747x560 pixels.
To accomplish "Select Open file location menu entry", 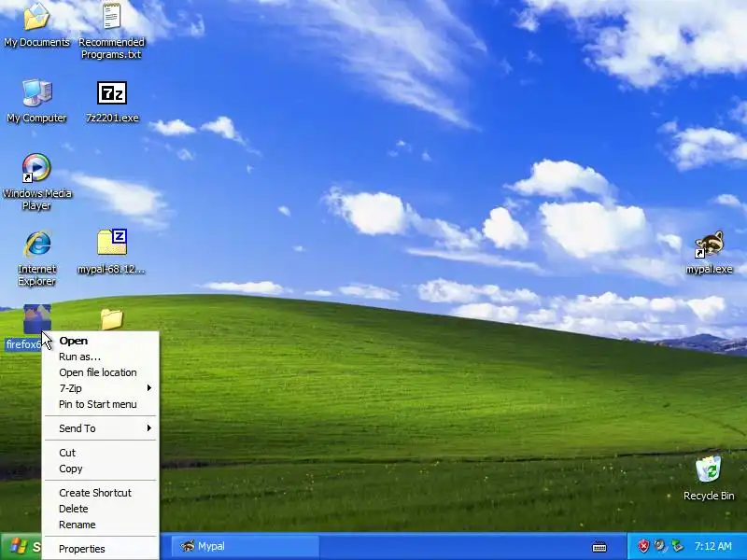I will [101, 372].
